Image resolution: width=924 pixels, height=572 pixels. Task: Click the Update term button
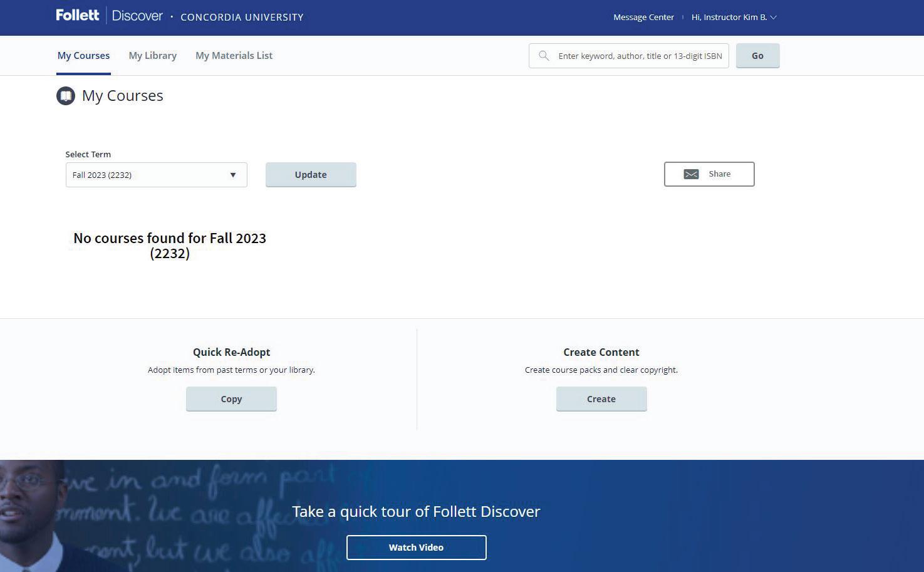click(x=311, y=175)
